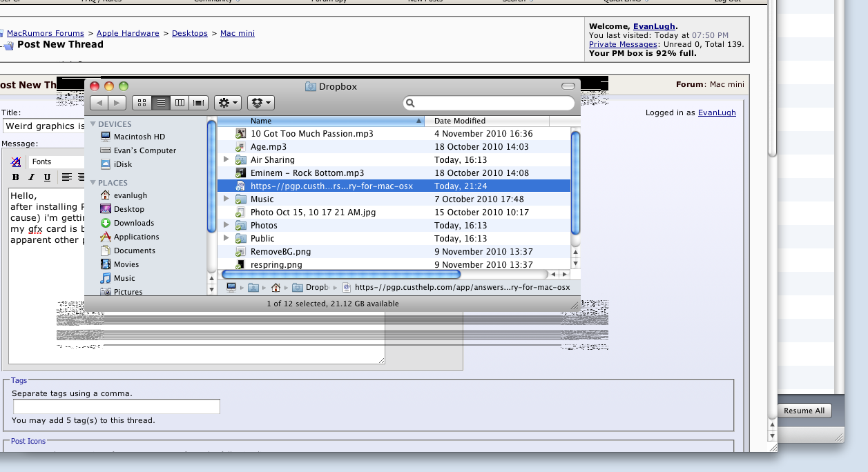Switch Finder to Cover Flow view
Screen dimensions: 868x472
199,103
